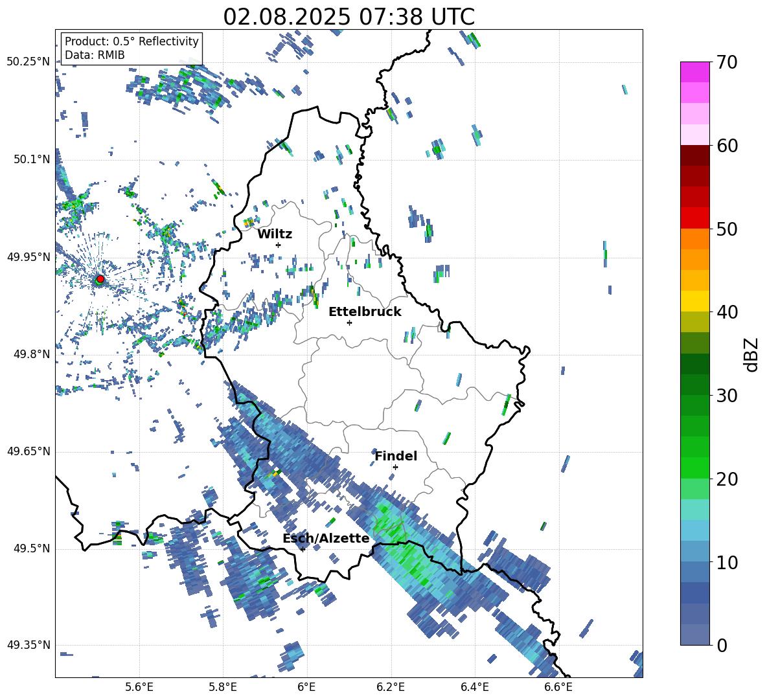The width and height of the screenshot is (767, 700).
Task: Click the 5.8°E longitude tick label
Action: coord(223,687)
